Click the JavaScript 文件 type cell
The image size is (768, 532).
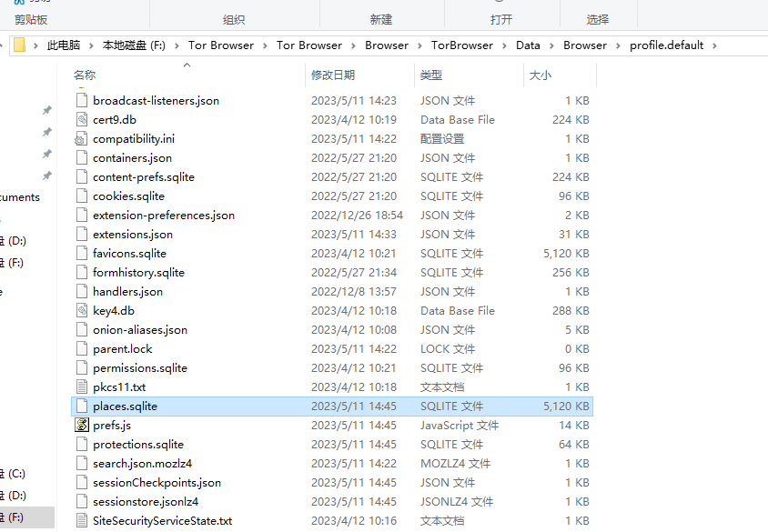[460, 426]
